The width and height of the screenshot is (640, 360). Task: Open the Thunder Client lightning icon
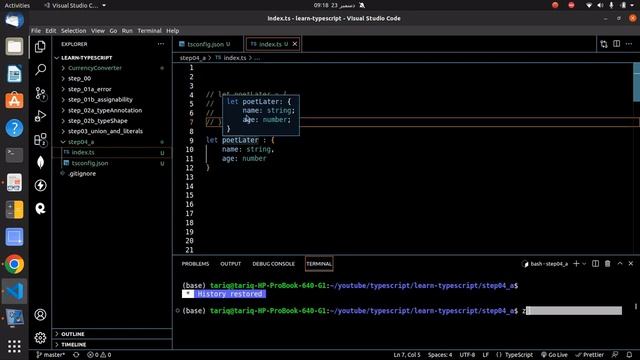(x=40, y=185)
